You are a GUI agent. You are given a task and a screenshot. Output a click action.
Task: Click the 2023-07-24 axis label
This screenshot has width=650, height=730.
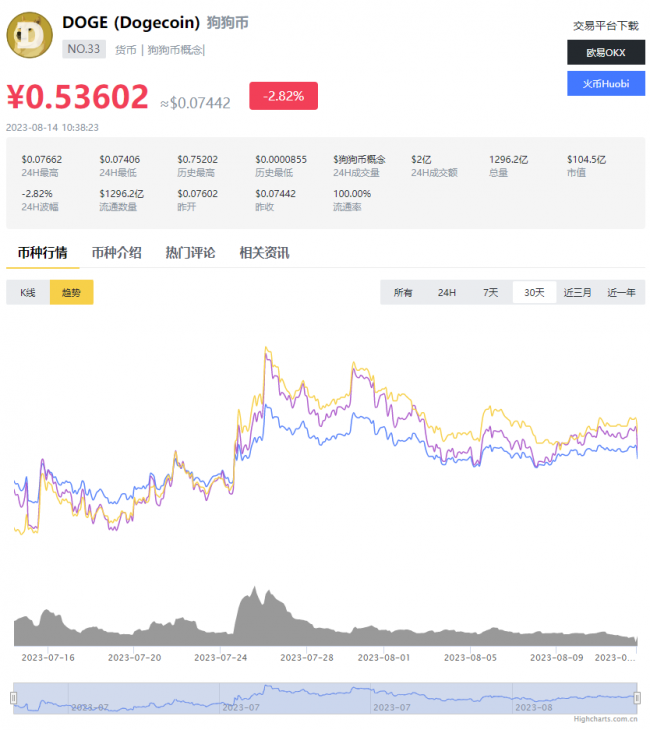click(221, 657)
